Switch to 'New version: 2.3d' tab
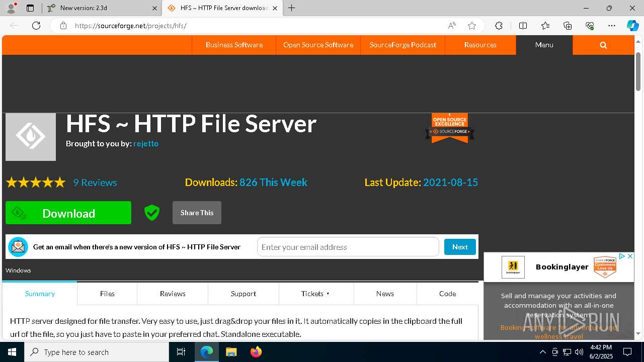 tap(102, 8)
